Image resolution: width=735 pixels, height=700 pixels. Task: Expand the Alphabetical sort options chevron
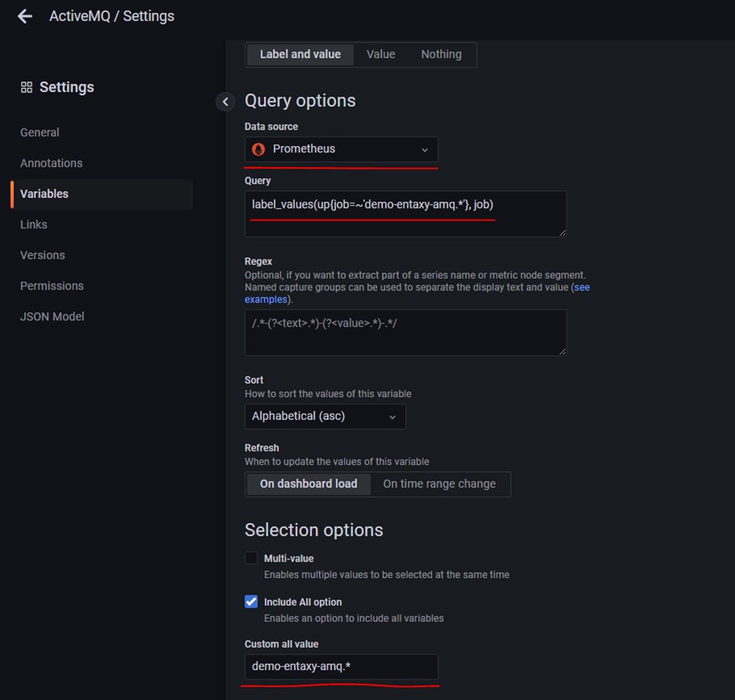click(x=392, y=416)
